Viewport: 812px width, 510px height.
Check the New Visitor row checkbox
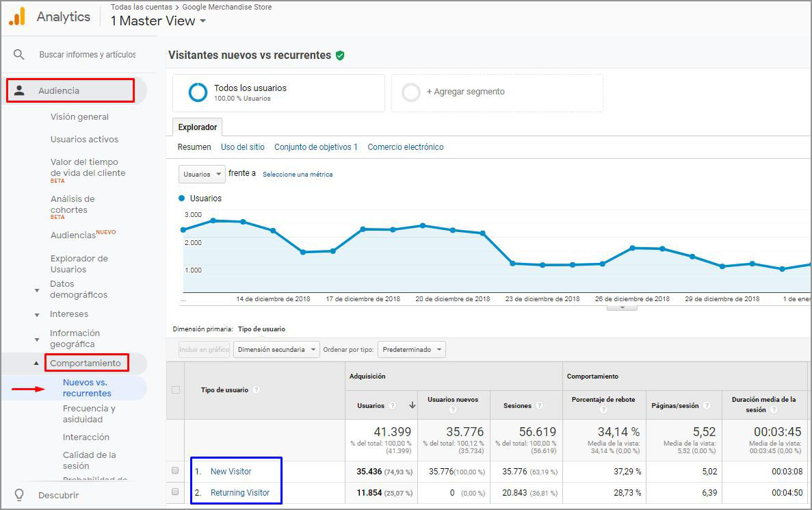(x=175, y=471)
